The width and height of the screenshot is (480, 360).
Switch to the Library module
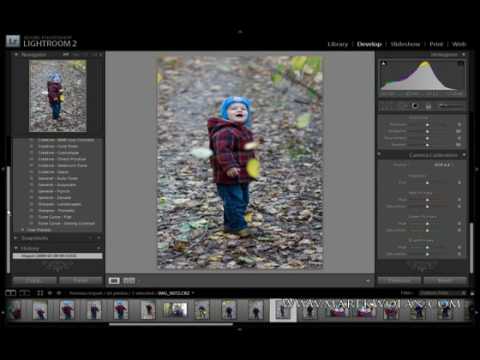pyautogui.click(x=337, y=44)
